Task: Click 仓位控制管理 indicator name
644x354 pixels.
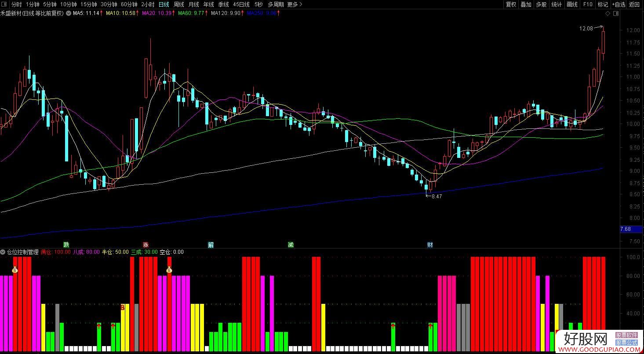Action: pyautogui.click(x=22, y=252)
